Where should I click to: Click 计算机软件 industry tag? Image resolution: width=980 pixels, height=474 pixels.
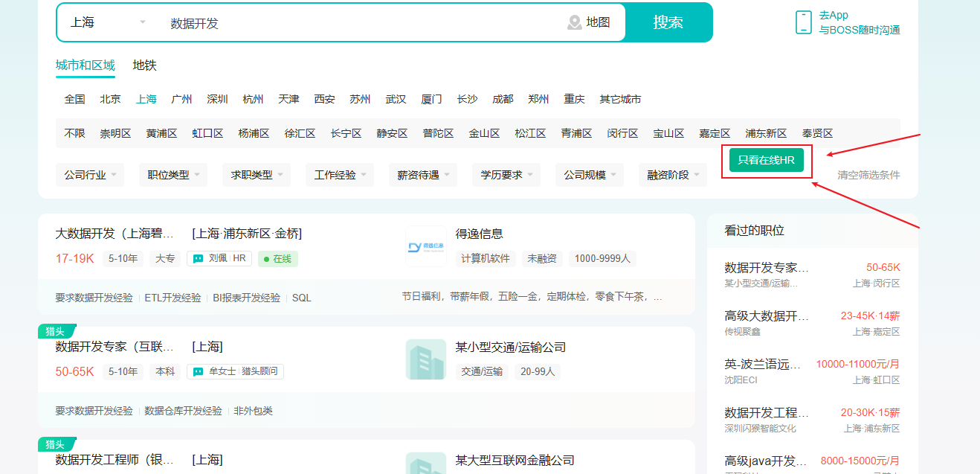(486, 259)
